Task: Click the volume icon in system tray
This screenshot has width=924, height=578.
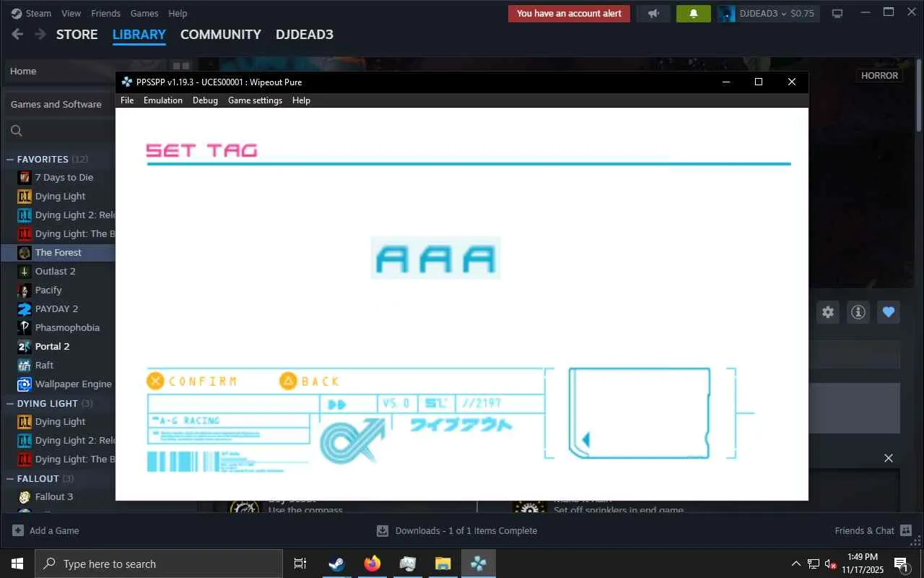Action: [x=831, y=564]
